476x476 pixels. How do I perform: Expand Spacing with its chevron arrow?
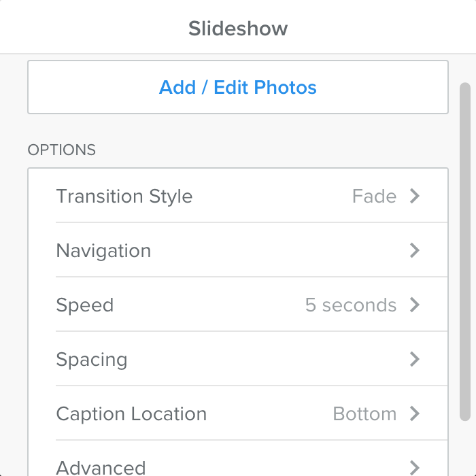pyautogui.click(x=415, y=360)
